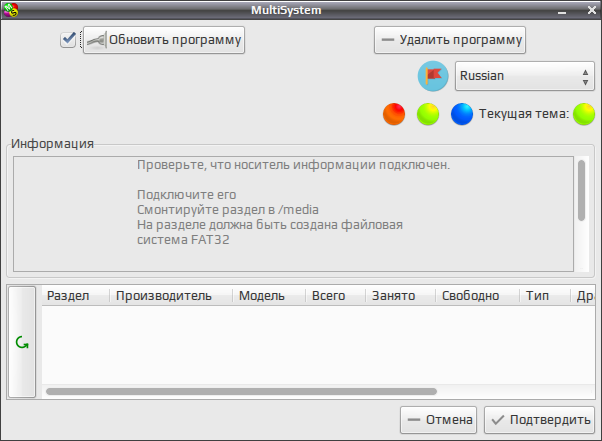Click the Занято column header
The width and height of the screenshot is (602, 441).
pos(400,296)
